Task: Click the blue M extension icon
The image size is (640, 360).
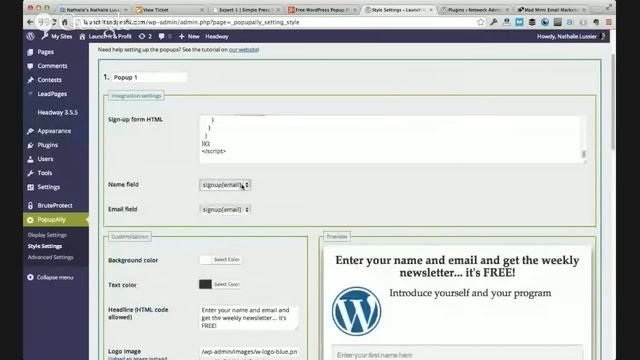Action: pyautogui.click(x=519, y=22)
